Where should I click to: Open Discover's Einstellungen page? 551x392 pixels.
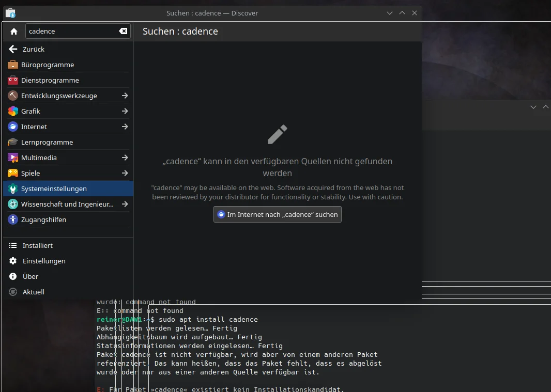[44, 261]
